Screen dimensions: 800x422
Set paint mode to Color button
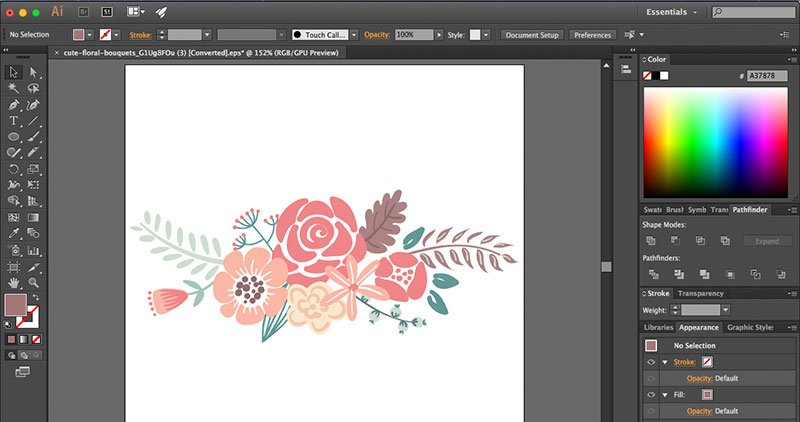pos(12,339)
